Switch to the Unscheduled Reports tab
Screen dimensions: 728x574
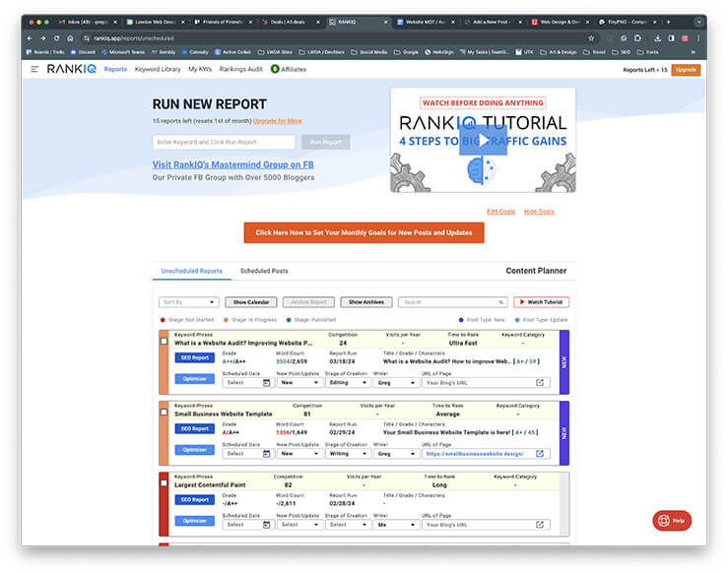(192, 271)
